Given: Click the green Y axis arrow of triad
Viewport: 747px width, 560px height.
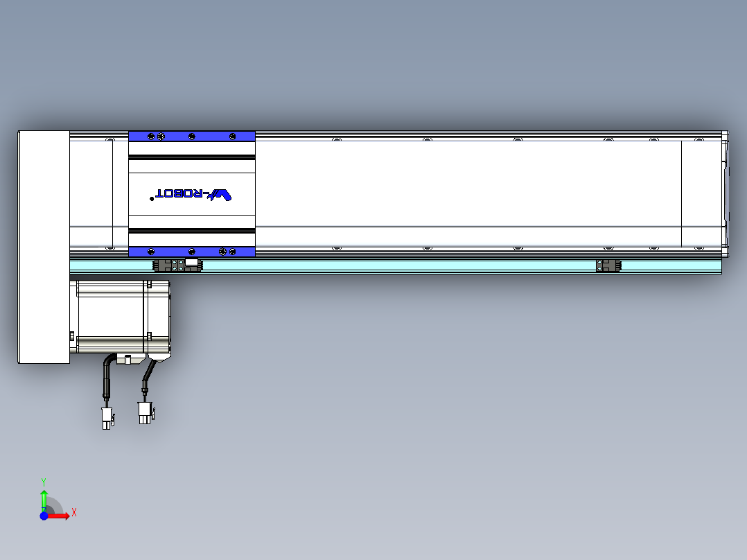Looking at the screenshot, I should tap(44, 500).
